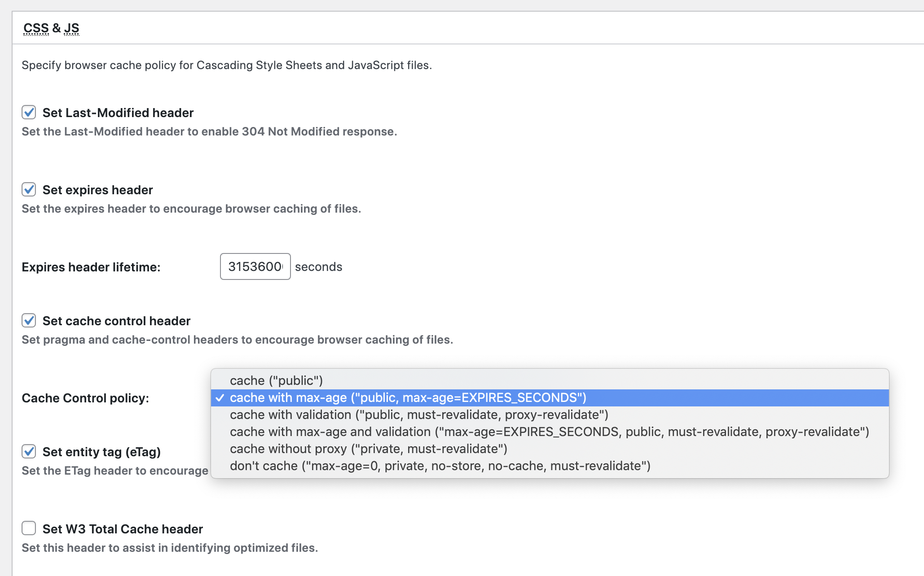Select the cache ("public") option

coord(276,380)
